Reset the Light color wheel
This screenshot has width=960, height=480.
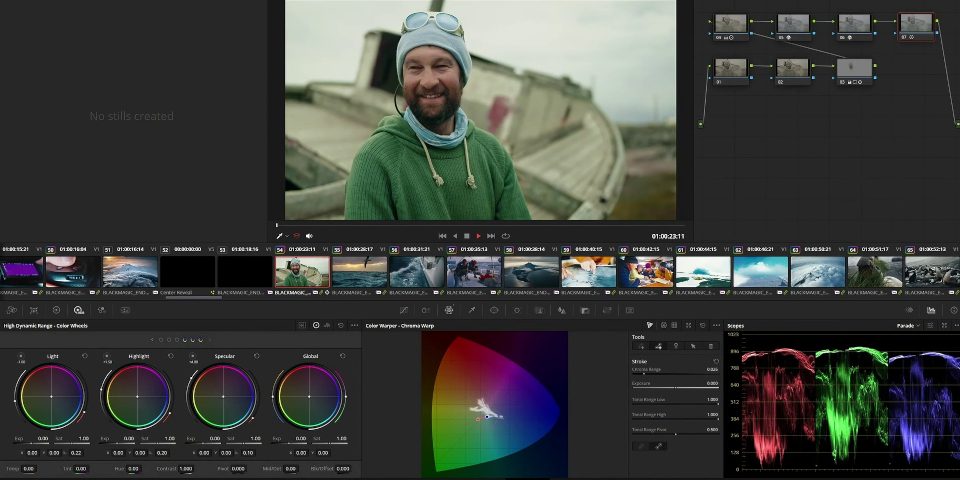84,356
